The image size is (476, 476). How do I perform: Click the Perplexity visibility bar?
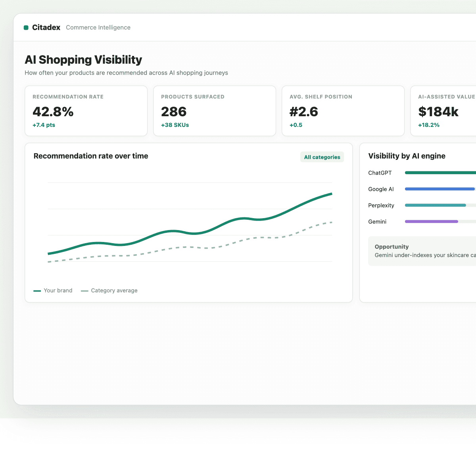tap(435, 205)
